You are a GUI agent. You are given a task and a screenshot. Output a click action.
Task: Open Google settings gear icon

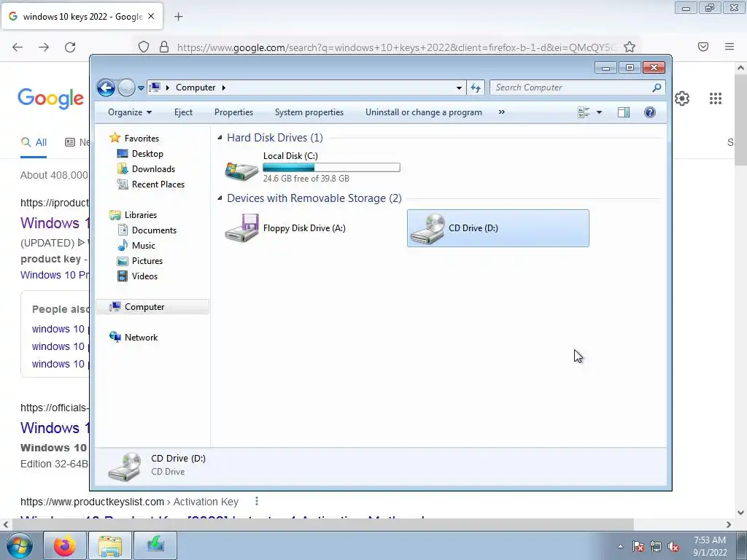pos(682,98)
